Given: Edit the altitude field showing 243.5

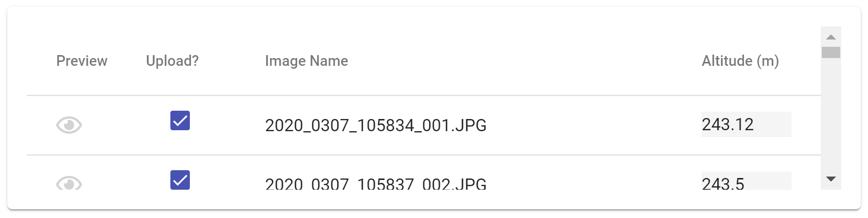Looking at the screenshot, I should tap(746, 181).
